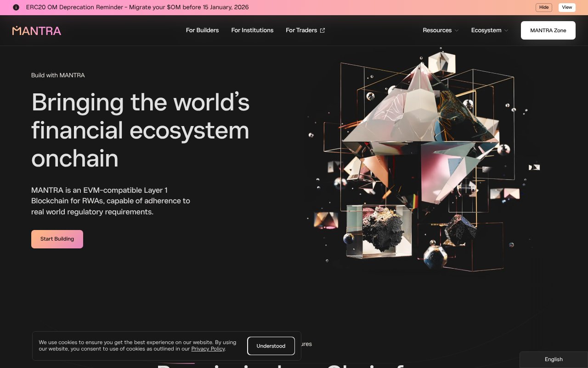This screenshot has width=588, height=368.
Task: Select For Institutions in the navigation
Action: (x=252, y=30)
